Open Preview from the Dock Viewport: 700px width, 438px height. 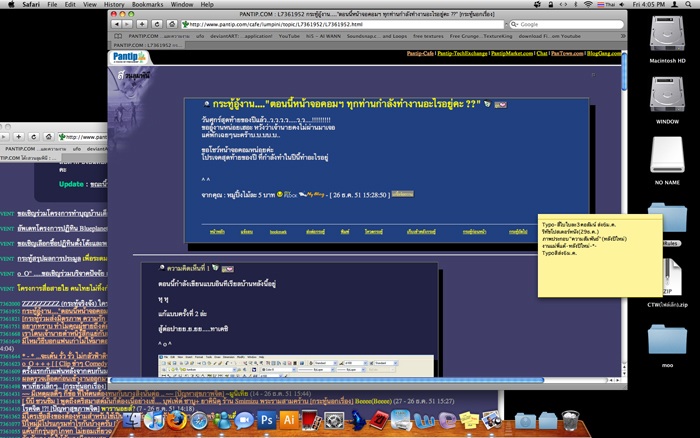coord(492,420)
